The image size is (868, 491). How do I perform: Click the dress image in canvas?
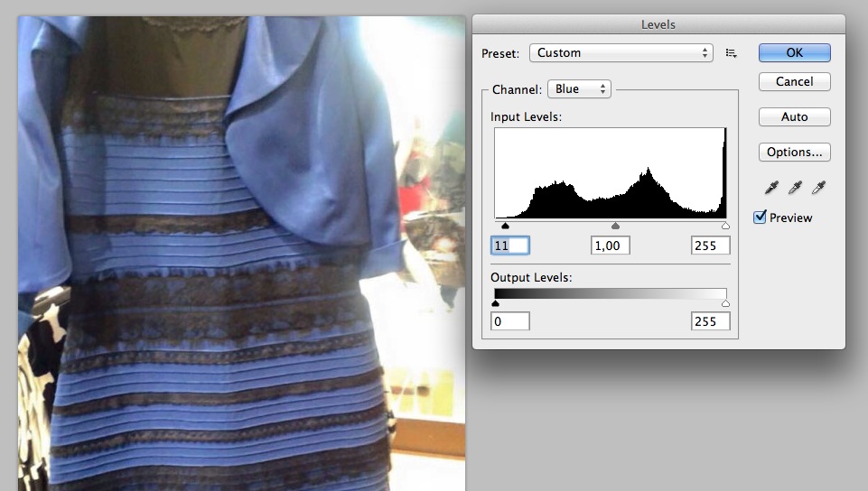click(x=241, y=254)
